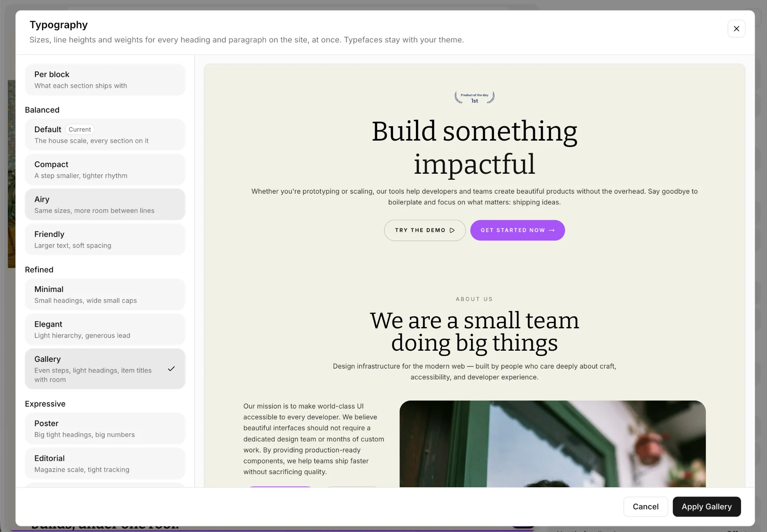Click the ABOUT US eyebrow label
The height and width of the screenshot is (532, 767).
pyautogui.click(x=474, y=299)
